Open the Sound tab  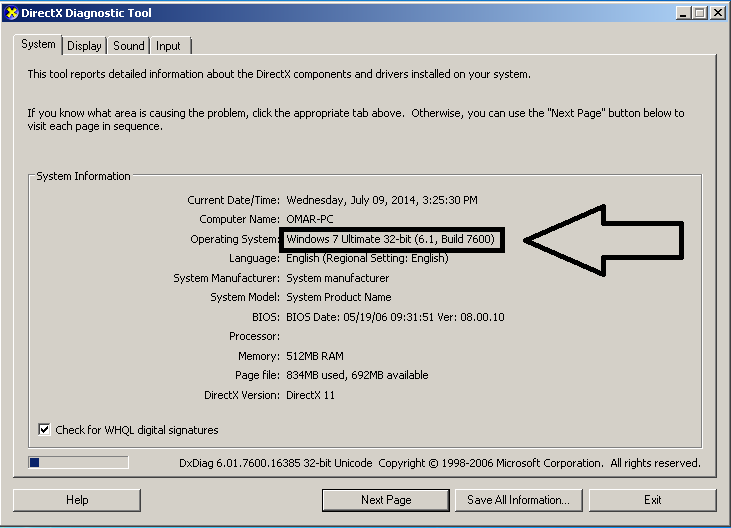click(x=129, y=46)
